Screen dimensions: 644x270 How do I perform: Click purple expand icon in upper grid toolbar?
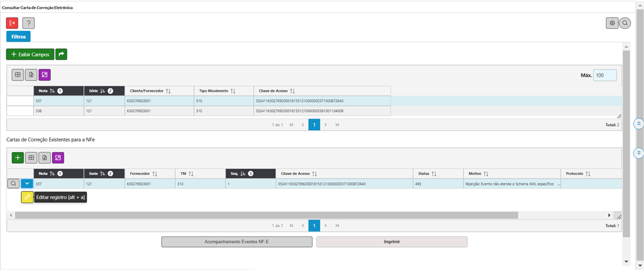point(45,75)
